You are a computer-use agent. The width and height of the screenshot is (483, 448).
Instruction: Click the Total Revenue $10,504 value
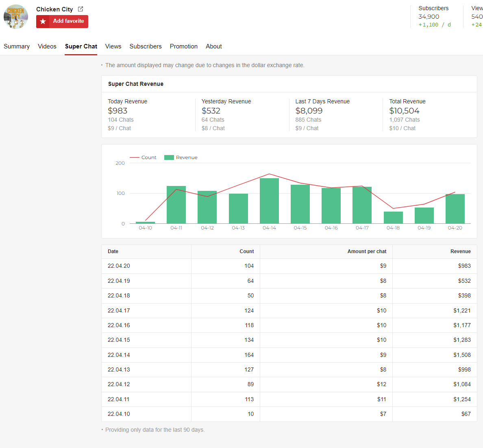click(404, 111)
